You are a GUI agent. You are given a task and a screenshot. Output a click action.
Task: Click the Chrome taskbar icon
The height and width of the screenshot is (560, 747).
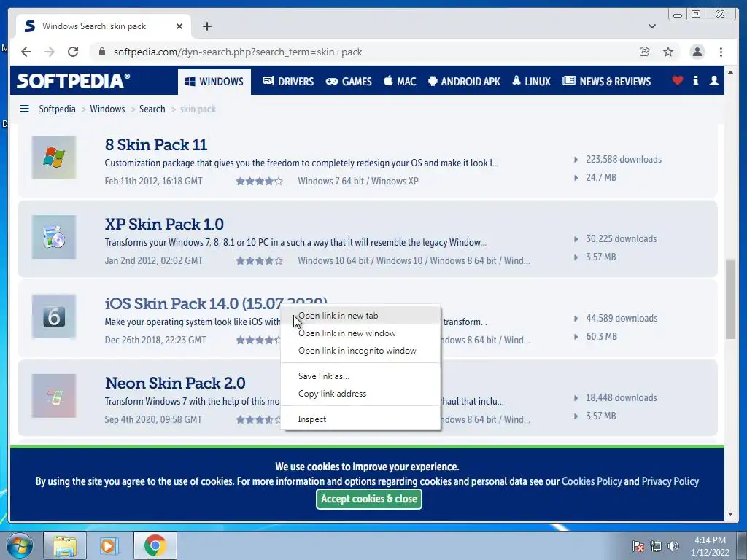point(155,545)
